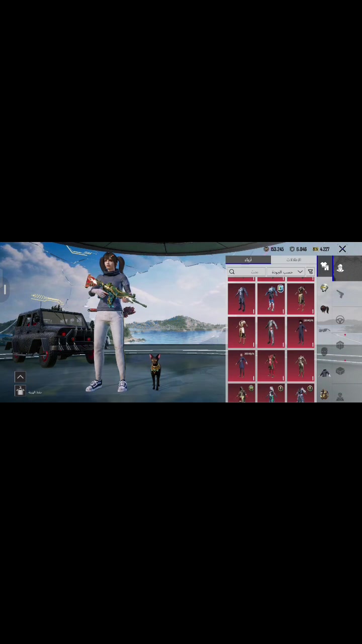Open the backpack category icon at bottom
Viewport: 362px width, 644px height.
[324, 394]
